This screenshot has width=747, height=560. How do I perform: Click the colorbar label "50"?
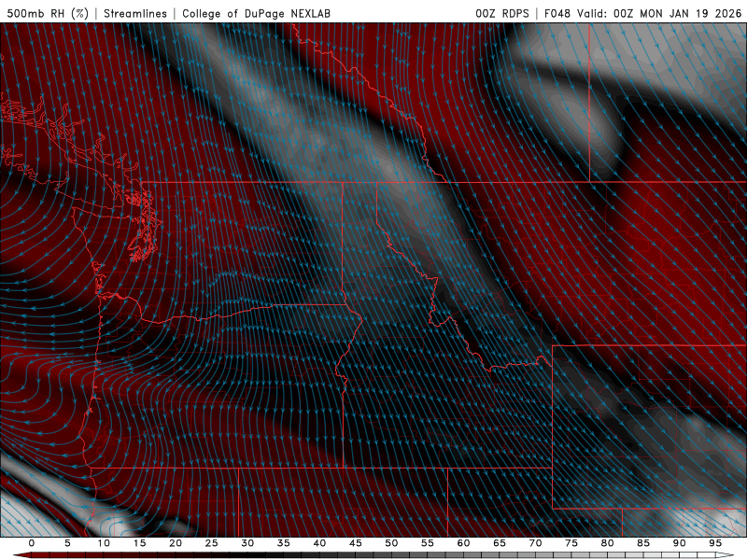coord(391,543)
